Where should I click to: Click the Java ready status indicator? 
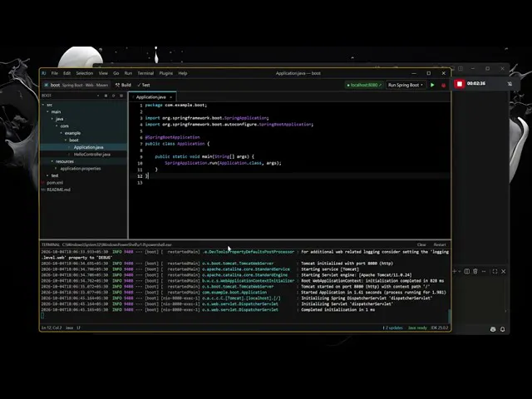tap(417, 328)
